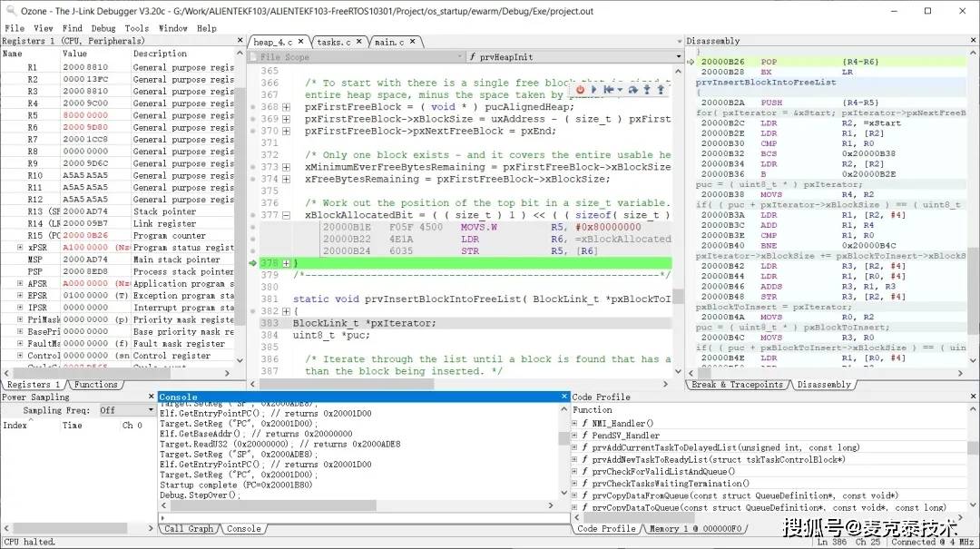The image size is (980, 549).
Task: Open the Debug menu
Action: [103, 28]
